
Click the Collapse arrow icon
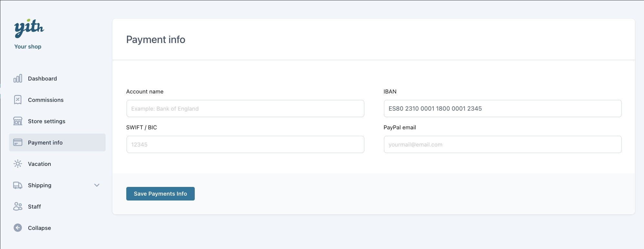[18, 228]
